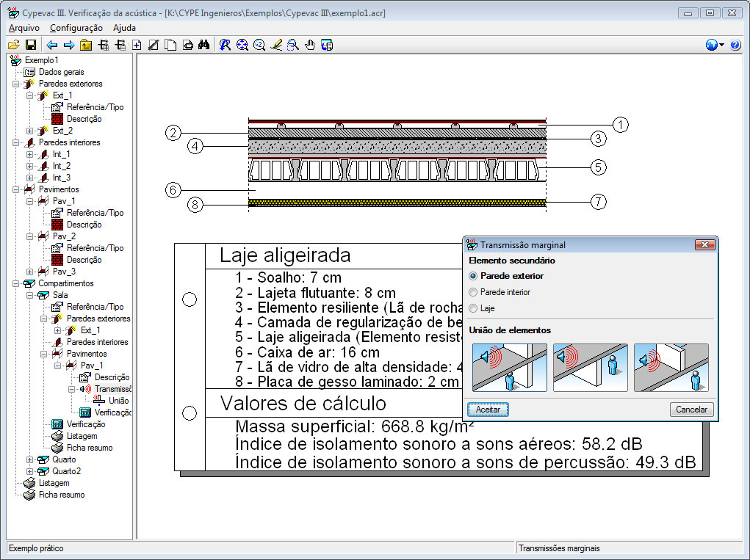Select the Sala tree item
The image size is (750, 560).
click(x=60, y=295)
